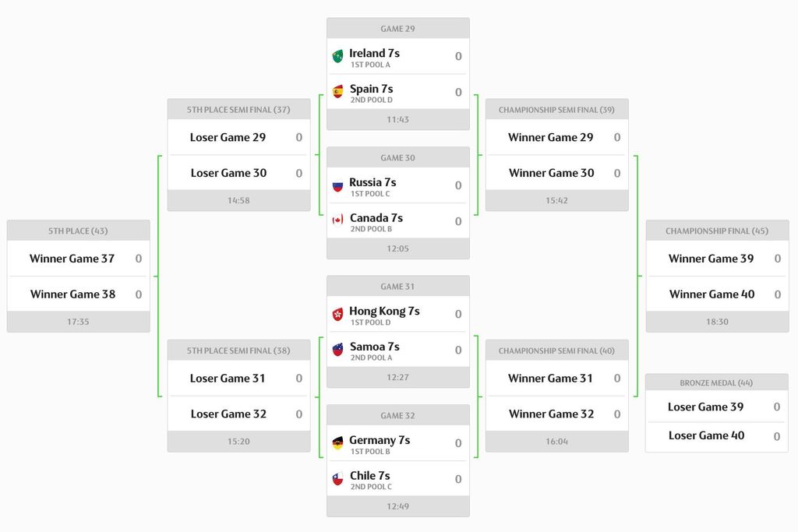Click the Germany 7s flag icon

337,443
